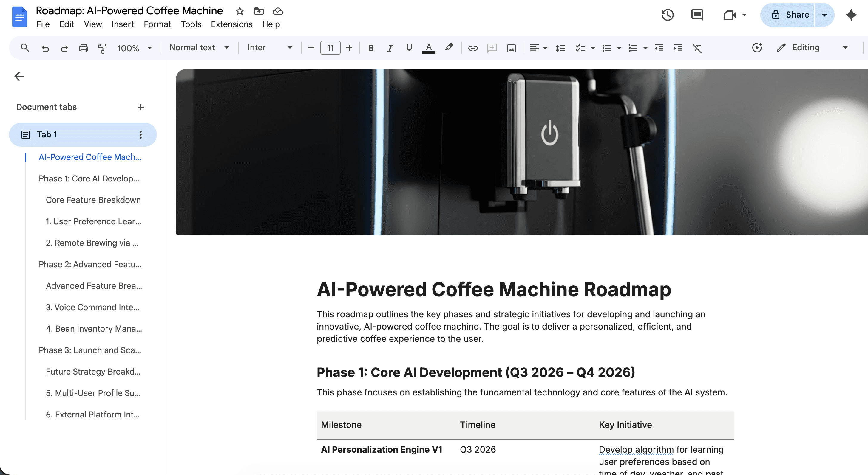Open the Extensions menu

click(x=231, y=24)
